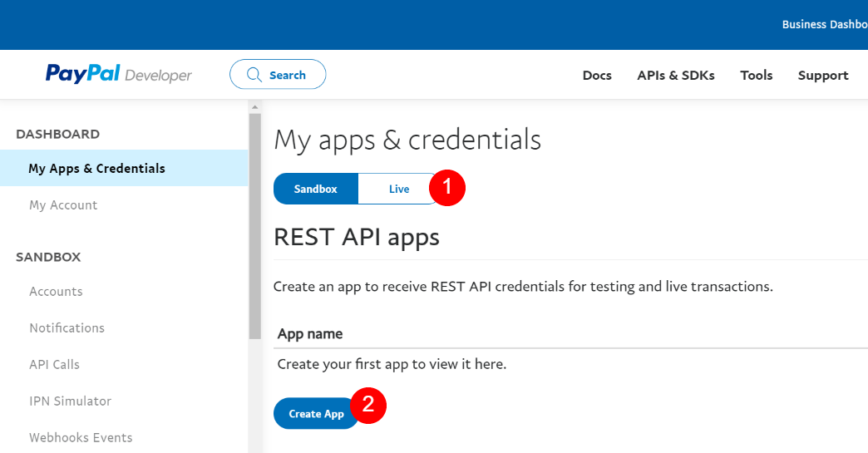Click 'Create your first app to view it here.'
868x453 pixels.
[x=392, y=365]
